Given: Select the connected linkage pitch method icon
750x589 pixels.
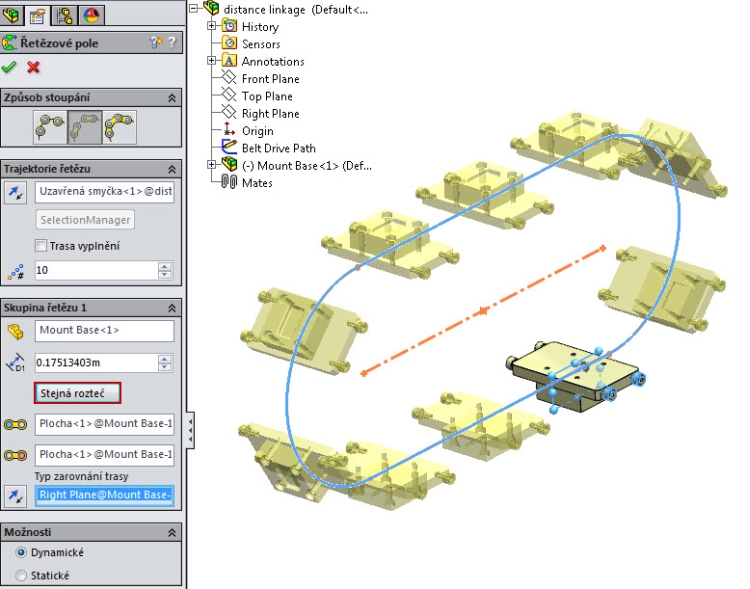Looking at the screenshot, I should (x=119, y=127).
